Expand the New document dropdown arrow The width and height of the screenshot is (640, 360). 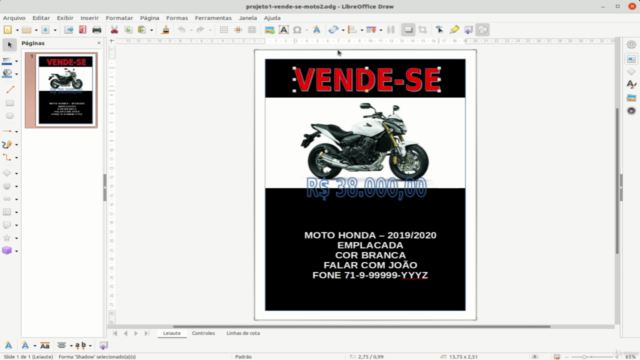17,30
